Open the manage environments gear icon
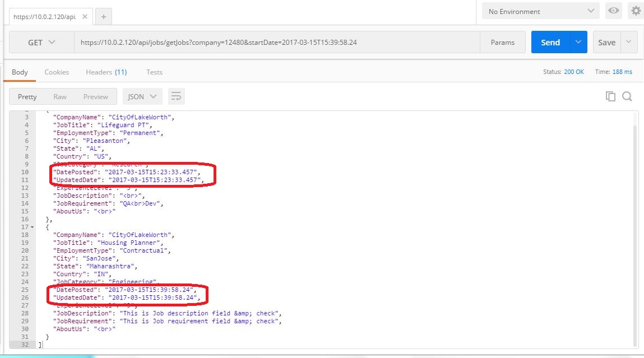The height and width of the screenshot is (358, 644). click(636, 11)
